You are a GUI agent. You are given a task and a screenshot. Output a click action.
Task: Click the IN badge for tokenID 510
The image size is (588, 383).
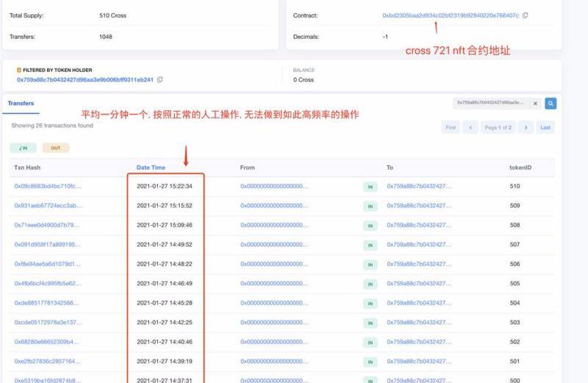click(370, 187)
